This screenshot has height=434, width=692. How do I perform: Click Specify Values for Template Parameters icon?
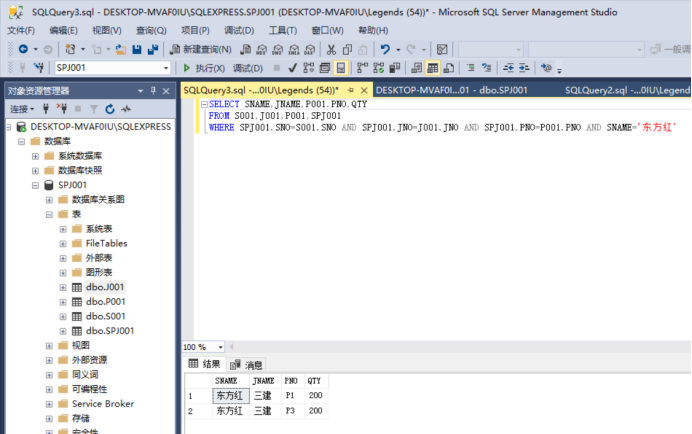pyautogui.click(x=546, y=68)
